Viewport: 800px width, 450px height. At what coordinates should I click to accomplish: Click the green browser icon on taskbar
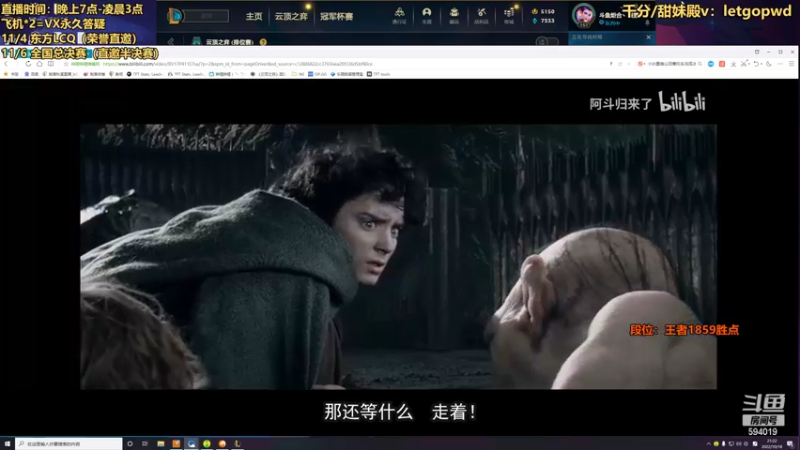[x=207, y=444]
